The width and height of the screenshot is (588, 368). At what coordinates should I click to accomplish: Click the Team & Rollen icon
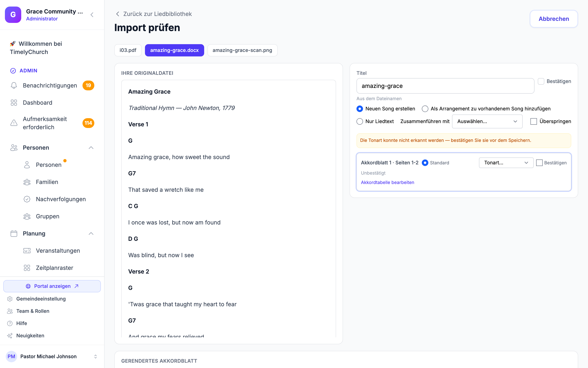click(10, 311)
